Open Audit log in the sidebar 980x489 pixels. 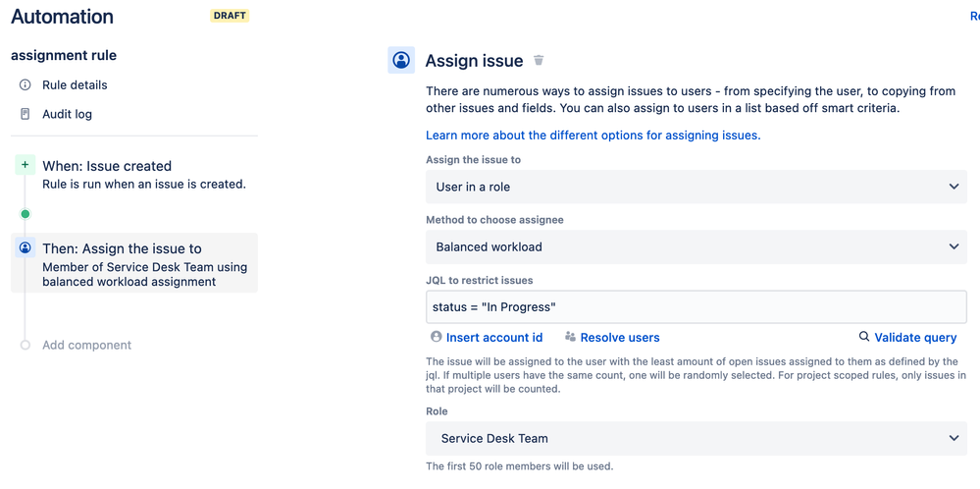67,114
